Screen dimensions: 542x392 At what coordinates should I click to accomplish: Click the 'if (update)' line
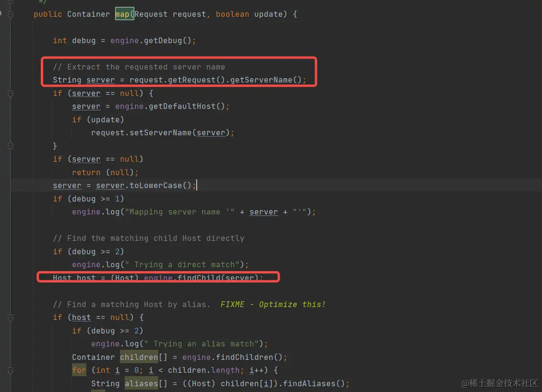point(98,120)
